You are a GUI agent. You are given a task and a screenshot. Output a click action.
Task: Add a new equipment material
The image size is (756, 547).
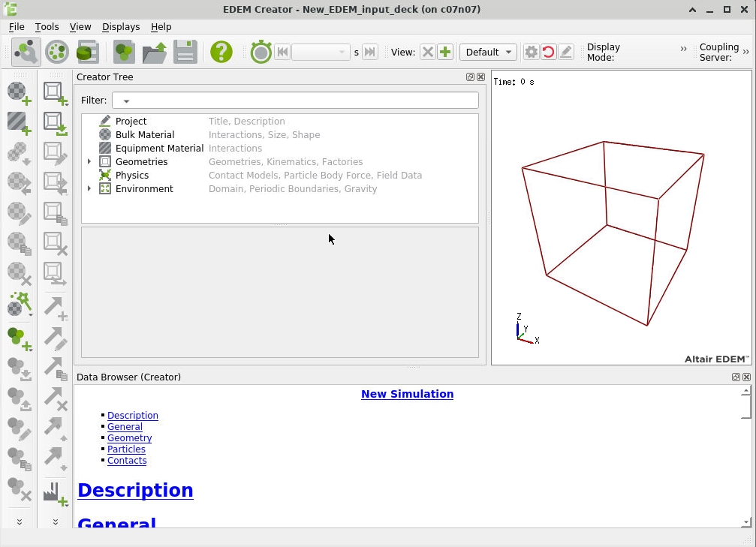(20, 123)
